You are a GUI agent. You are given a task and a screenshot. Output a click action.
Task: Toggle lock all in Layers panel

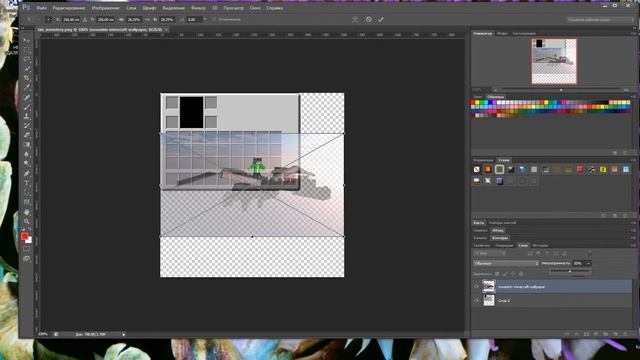click(x=521, y=274)
